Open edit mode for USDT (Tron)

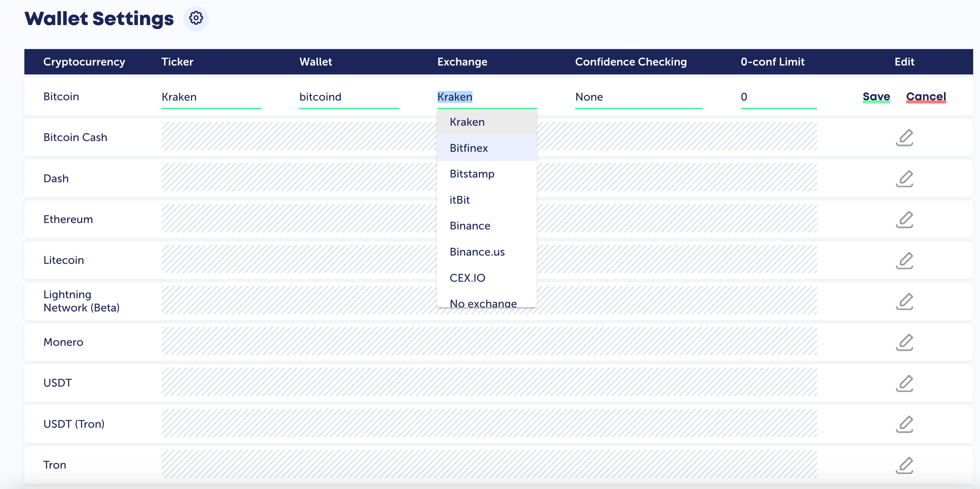pyautogui.click(x=904, y=424)
